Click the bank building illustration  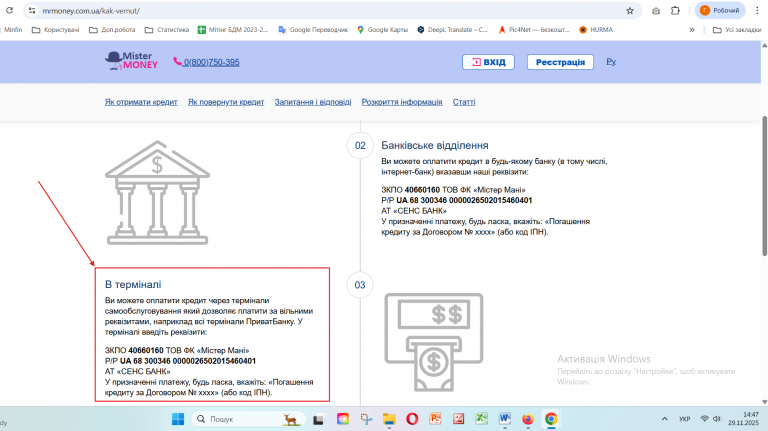157,192
